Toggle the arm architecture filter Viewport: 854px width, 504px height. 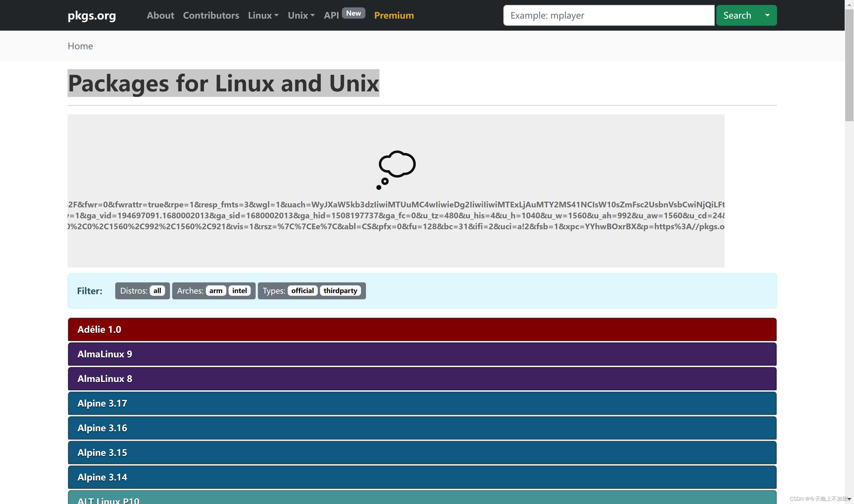tap(216, 290)
